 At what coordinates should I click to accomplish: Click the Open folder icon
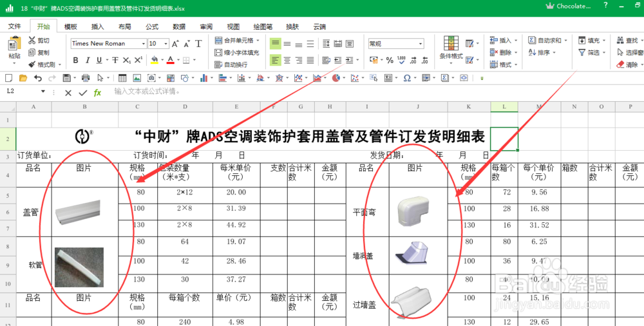23,78
